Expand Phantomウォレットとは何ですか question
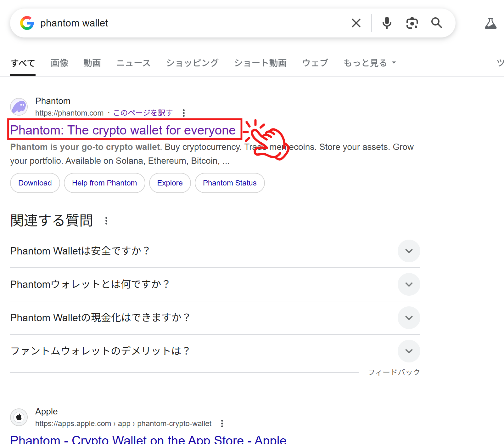The width and height of the screenshot is (504, 444). tap(215, 284)
